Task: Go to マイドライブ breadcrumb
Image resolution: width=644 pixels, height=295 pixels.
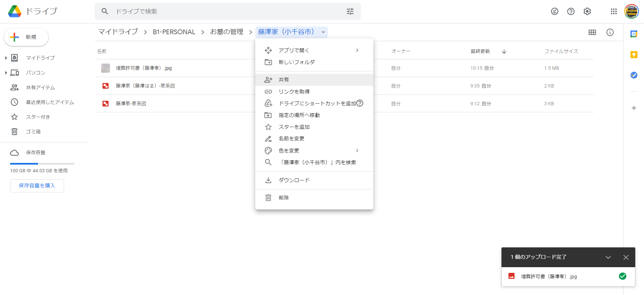Action: 118,32
